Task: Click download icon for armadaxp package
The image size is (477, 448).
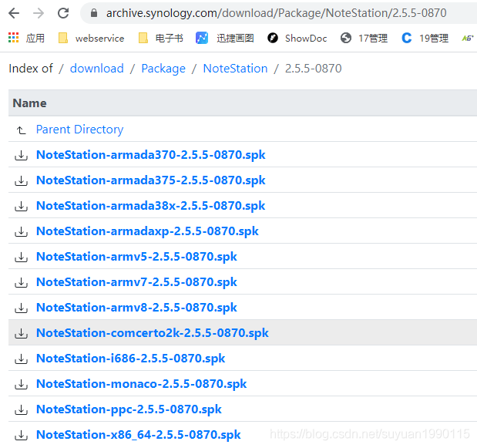Action: (x=21, y=232)
